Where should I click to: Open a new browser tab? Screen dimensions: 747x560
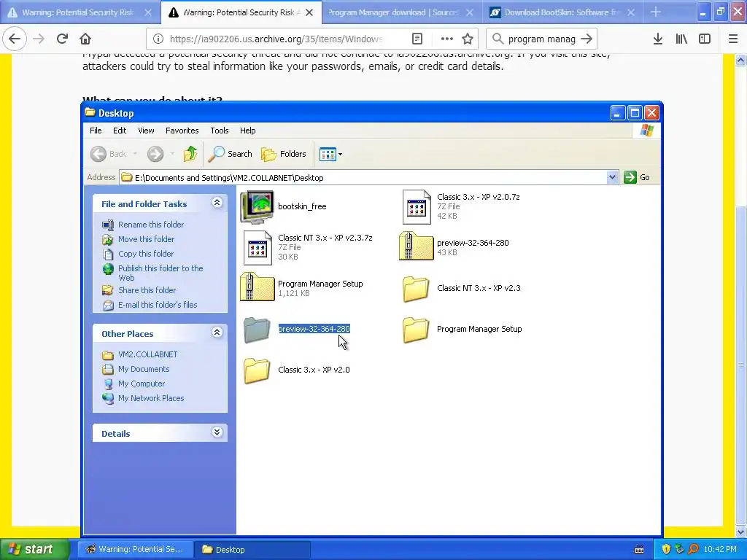[x=656, y=12]
